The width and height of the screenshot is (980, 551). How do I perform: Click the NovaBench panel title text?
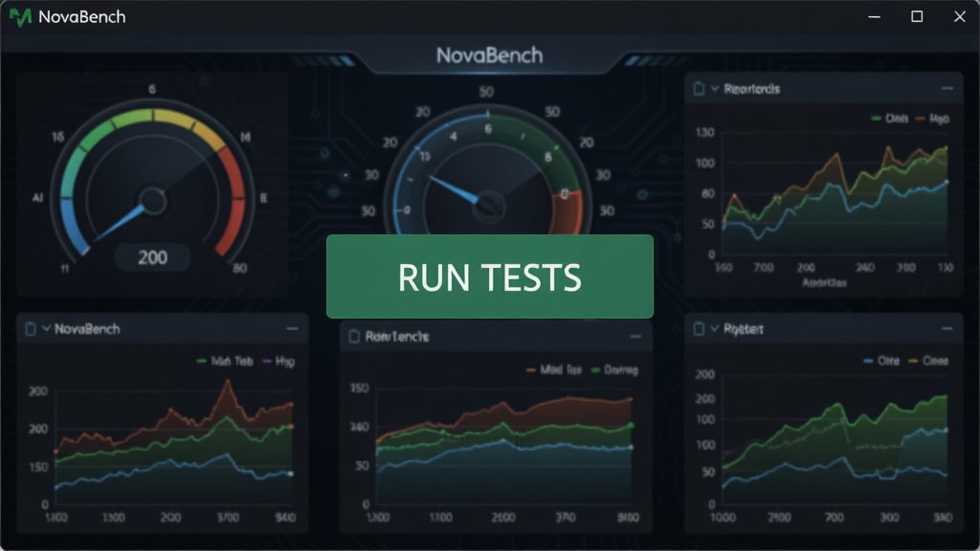87,329
